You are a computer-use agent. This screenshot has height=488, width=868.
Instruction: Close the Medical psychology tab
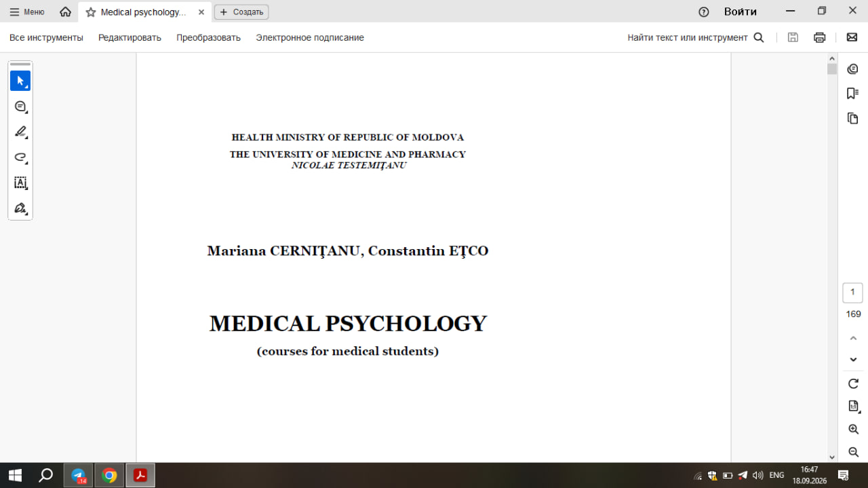[201, 12]
